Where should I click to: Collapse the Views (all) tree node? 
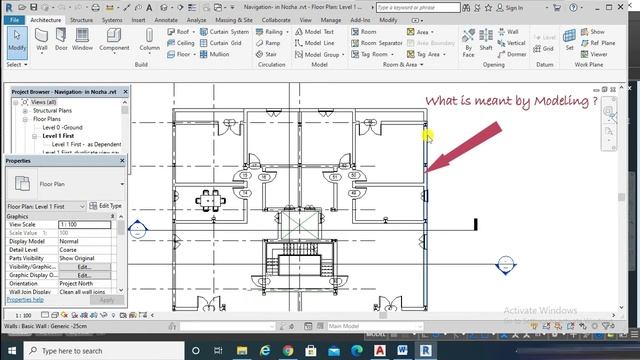point(16,102)
